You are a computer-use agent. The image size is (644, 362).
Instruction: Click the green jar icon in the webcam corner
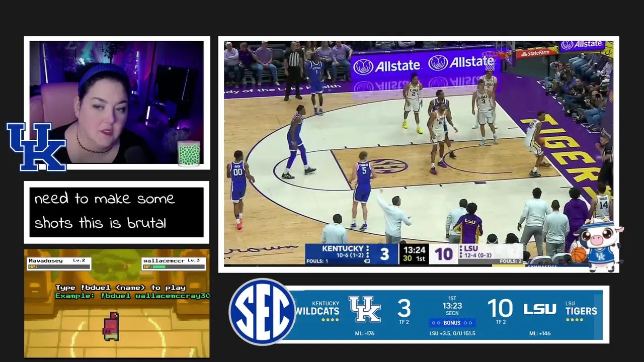pos(189,153)
